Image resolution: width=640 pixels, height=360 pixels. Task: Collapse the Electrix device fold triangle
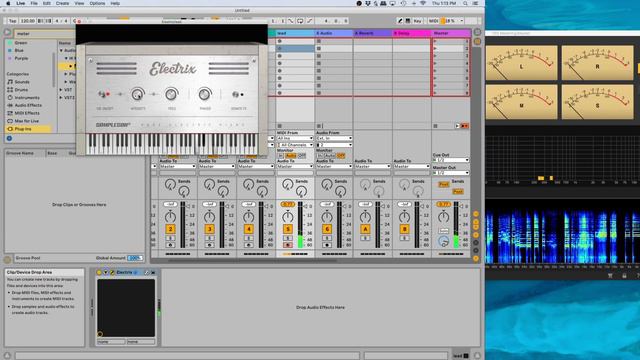click(x=106, y=272)
